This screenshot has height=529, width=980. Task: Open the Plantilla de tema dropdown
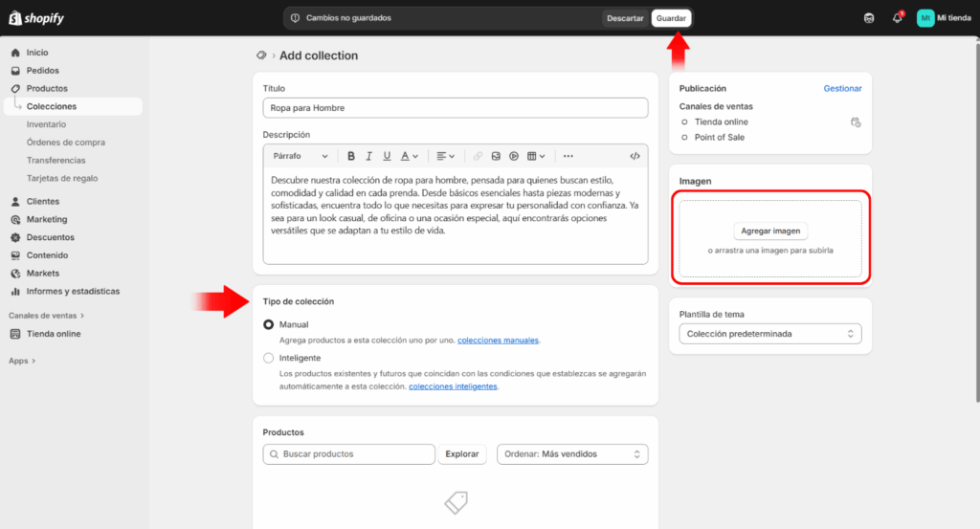tap(770, 334)
